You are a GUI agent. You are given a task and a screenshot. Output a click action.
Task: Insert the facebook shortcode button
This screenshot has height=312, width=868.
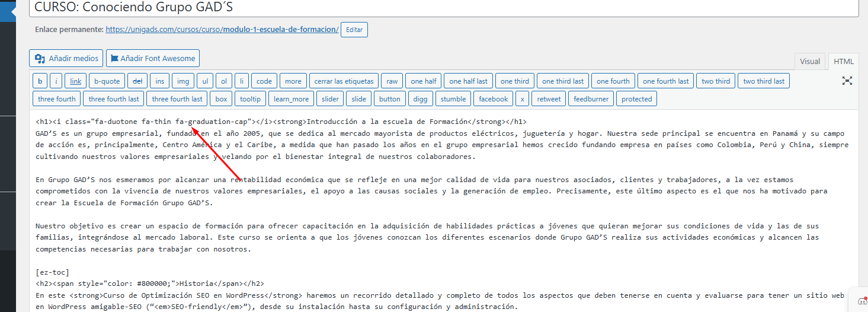click(x=494, y=98)
